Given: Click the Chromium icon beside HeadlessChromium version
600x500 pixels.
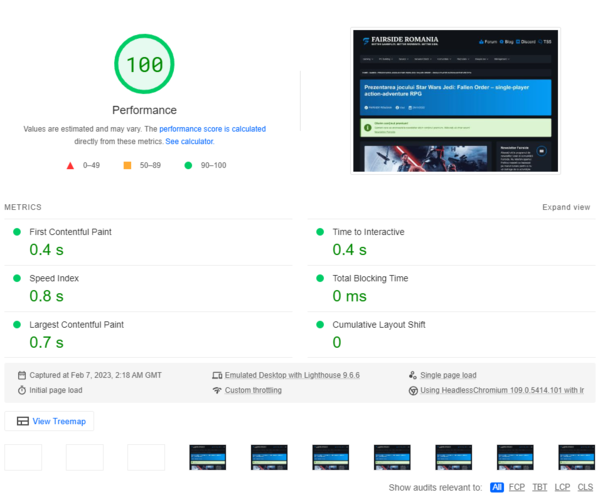Looking at the screenshot, I should [x=413, y=391].
